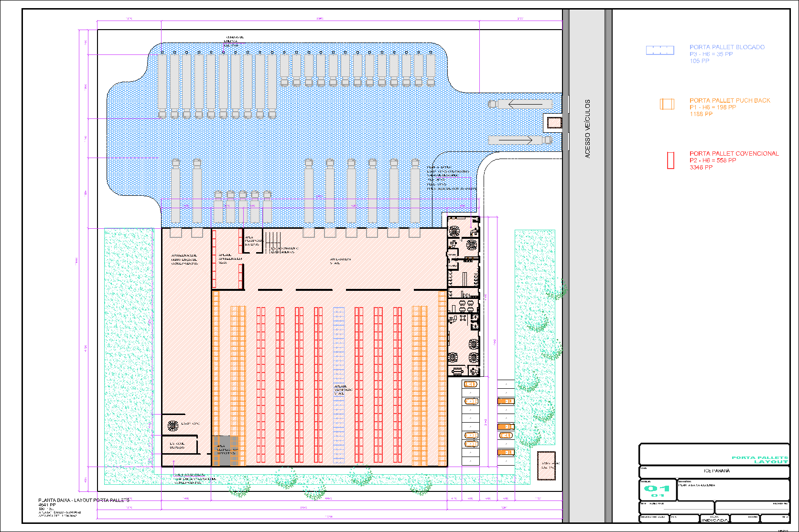
Task: Click the hatched guard booth by vehicle access
Action: coord(554,123)
